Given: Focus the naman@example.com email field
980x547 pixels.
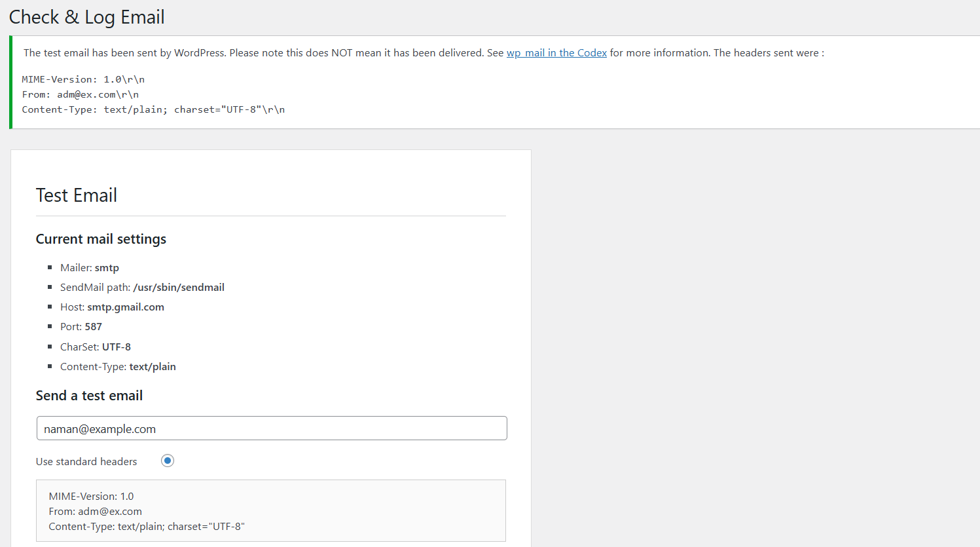Looking at the screenshot, I should (272, 428).
